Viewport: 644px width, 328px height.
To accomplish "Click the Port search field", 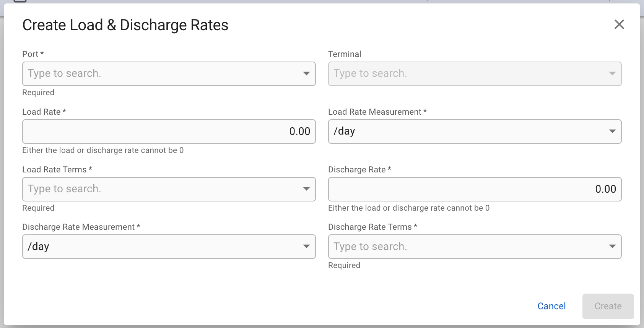I will coord(161,73).
